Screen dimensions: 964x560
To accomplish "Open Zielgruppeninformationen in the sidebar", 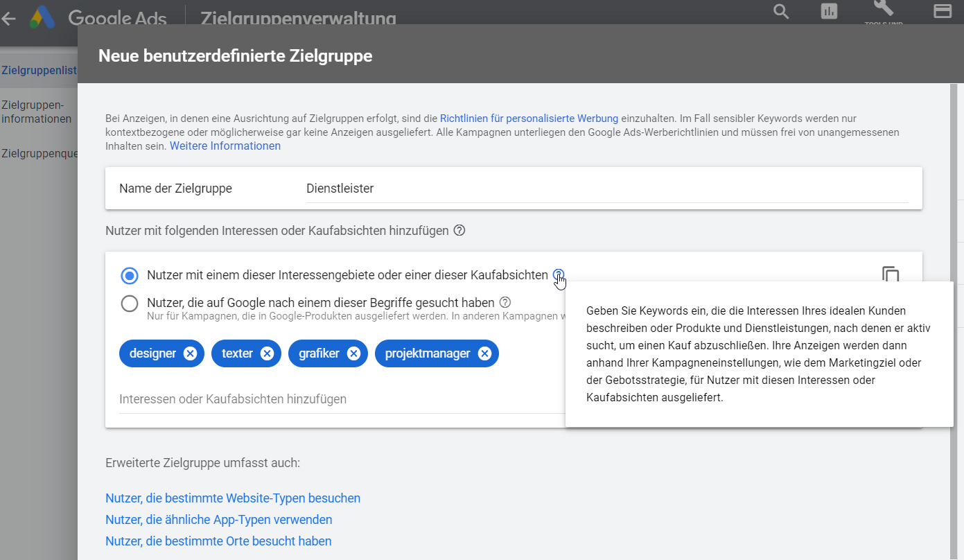I will tap(37, 111).
